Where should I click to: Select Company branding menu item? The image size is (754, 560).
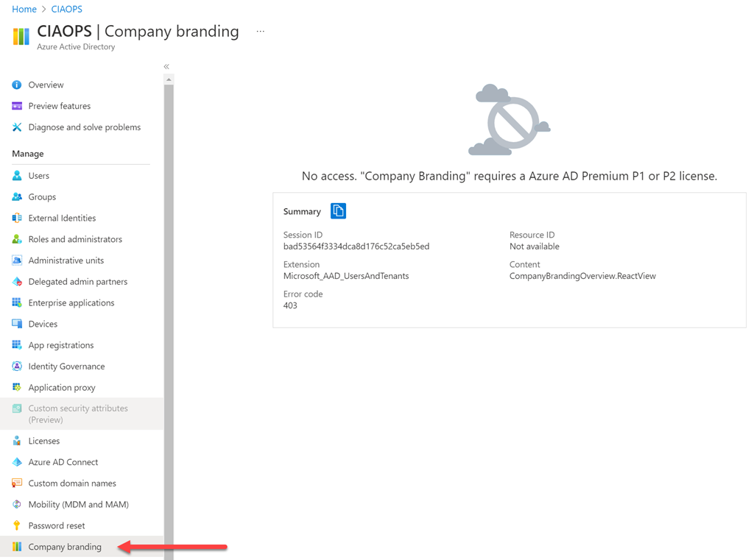[65, 547]
